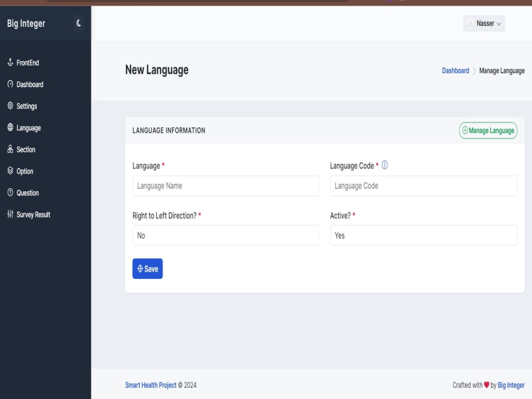
Task: Click the LANGUAGE INFORMATION card header text
Action: (x=169, y=130)
